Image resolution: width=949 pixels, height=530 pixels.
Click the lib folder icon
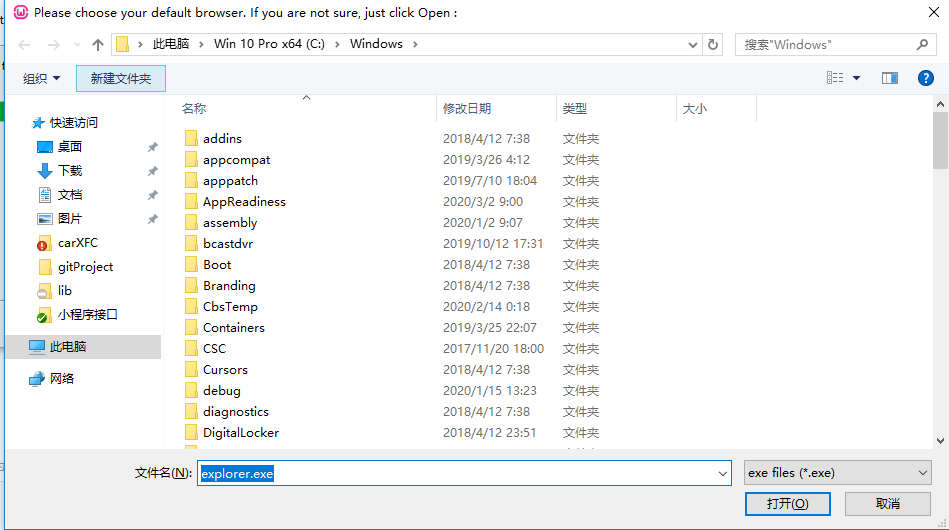point(44,291)
